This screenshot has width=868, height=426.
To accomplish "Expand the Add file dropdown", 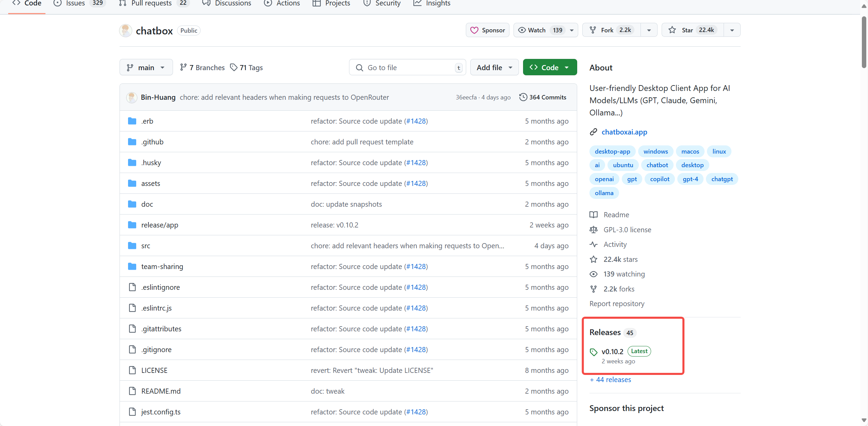I will pyautogui.click(x=494, y=67).
